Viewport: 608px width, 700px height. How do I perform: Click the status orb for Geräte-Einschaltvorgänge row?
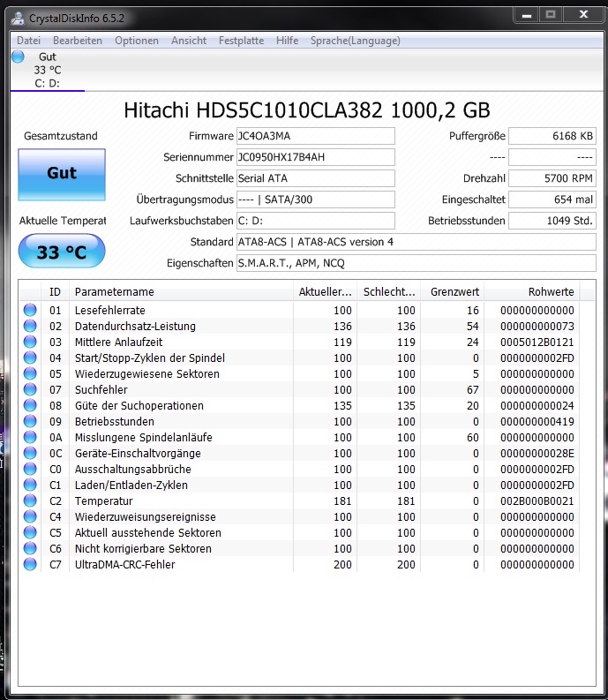(x=30, y=453)
